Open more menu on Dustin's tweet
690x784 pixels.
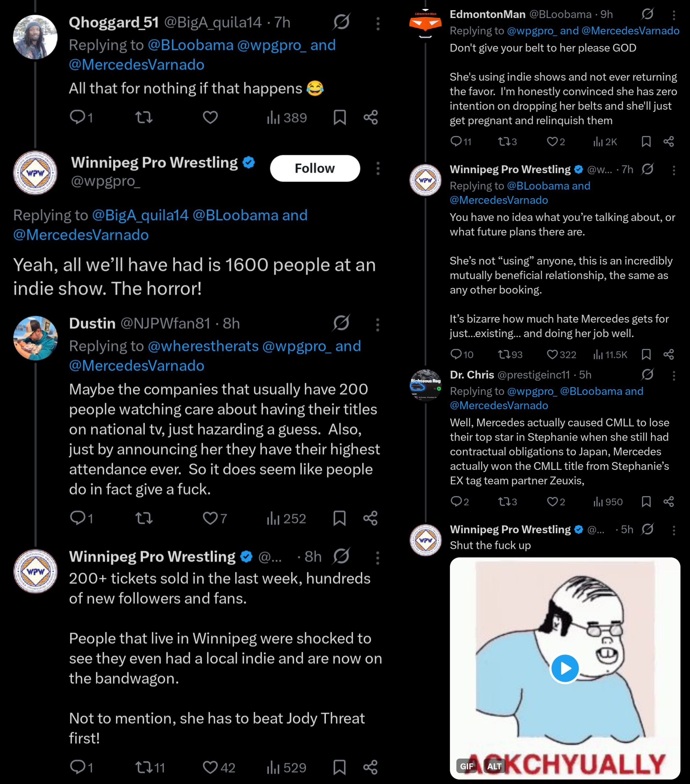(378, 324)
